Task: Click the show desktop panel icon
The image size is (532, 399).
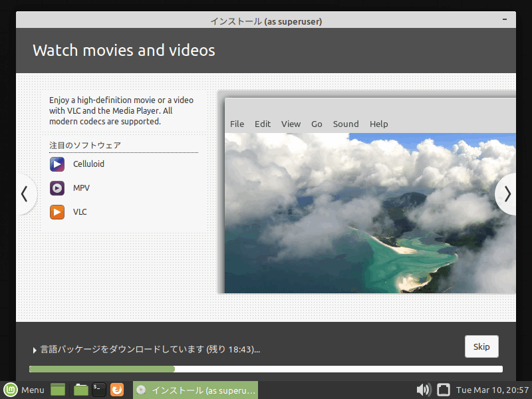Action: click(58, 390)
